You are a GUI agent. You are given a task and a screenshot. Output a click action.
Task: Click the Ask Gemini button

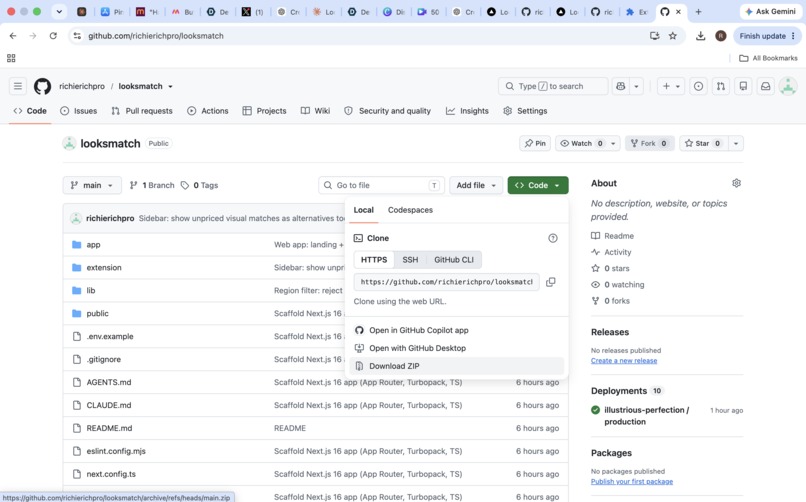point(770,11)
